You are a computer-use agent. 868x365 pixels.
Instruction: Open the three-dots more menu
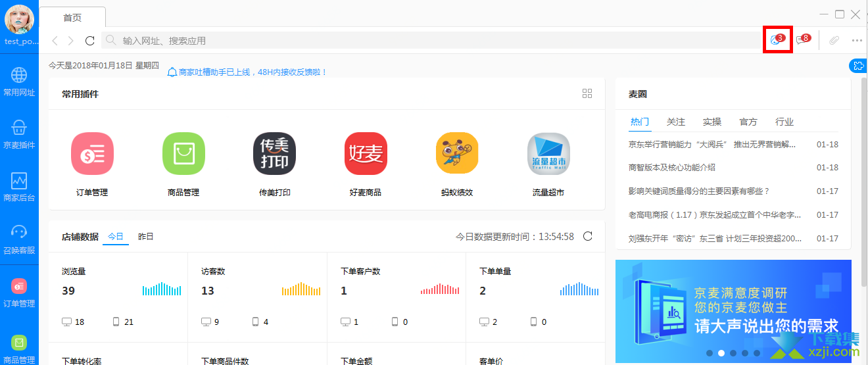click(857, 40)
